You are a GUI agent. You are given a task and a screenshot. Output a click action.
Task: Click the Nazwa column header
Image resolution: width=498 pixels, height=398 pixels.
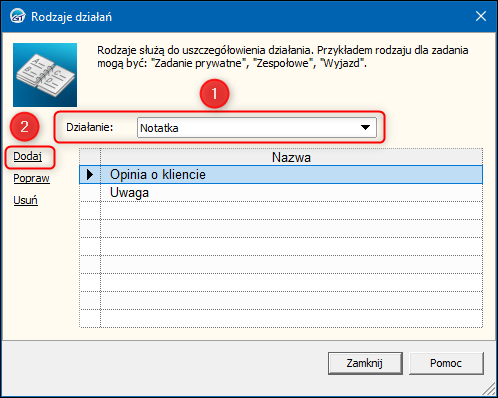pyautogui.click(x=291, y=157)
